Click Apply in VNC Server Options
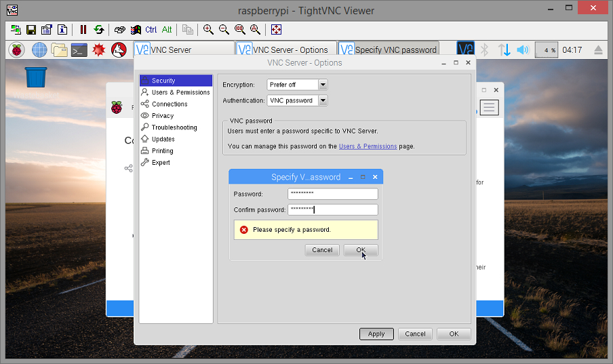The image size is (613, 364). coord(376,334)
